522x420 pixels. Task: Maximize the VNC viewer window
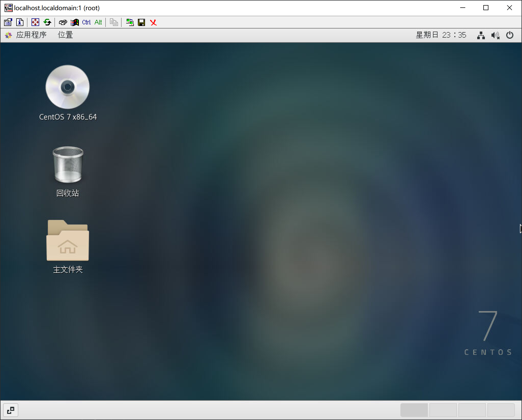[x=486, y=8]
